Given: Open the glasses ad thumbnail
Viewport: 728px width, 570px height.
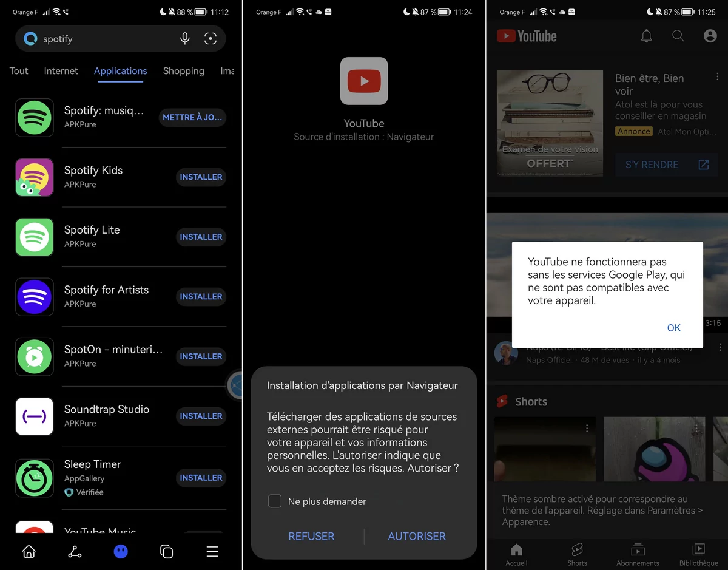Looking at the screenshot, I should 550,123.
